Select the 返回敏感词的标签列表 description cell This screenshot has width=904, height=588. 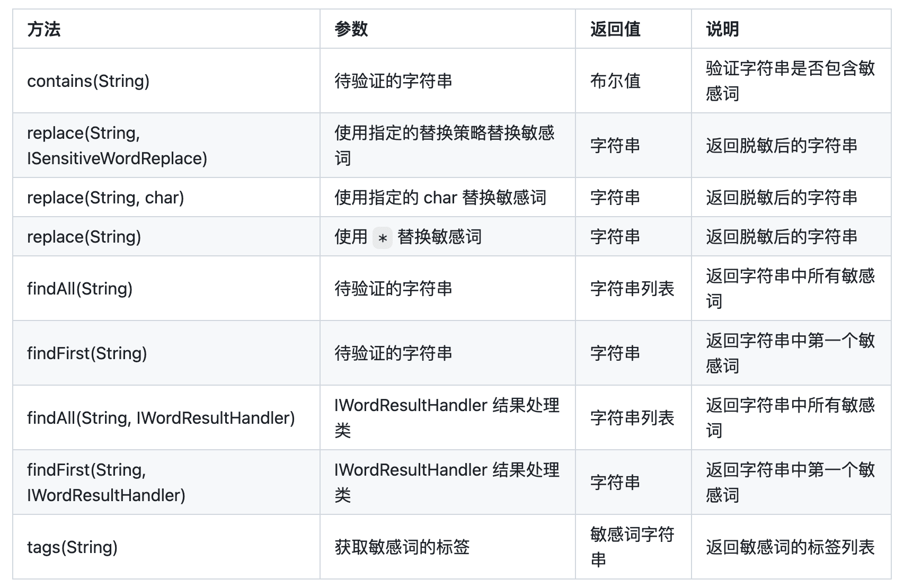tap(791, 547)
